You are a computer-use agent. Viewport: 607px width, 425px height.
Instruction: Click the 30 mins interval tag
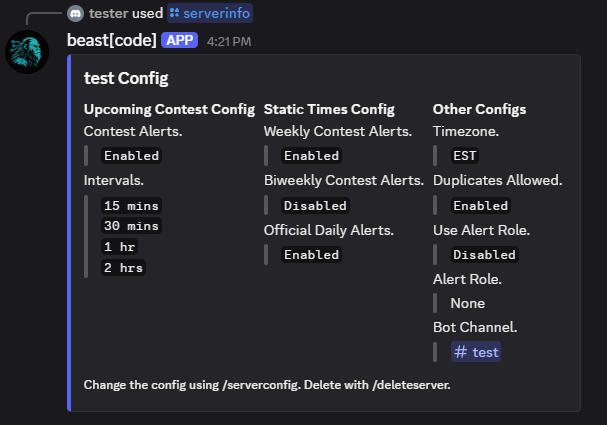pyautogui.click(x=131, y=226)
